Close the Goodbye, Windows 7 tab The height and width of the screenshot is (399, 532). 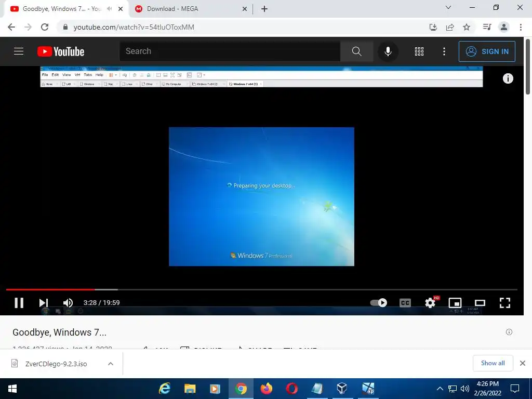pos(121,9)
